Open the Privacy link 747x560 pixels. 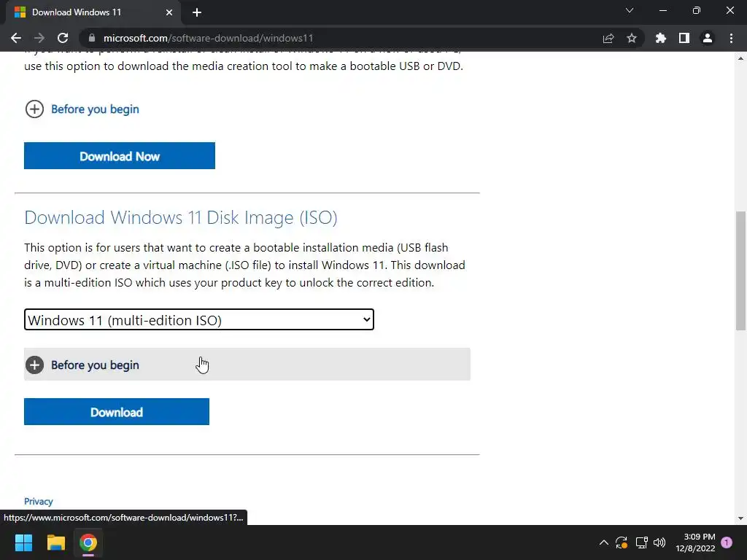[x=39, y=502]
